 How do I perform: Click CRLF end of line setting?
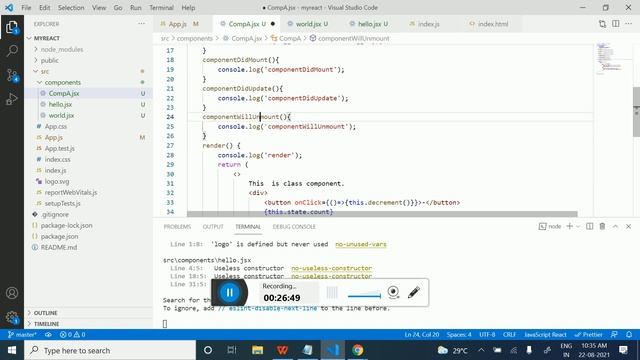[x=509, y=334]
